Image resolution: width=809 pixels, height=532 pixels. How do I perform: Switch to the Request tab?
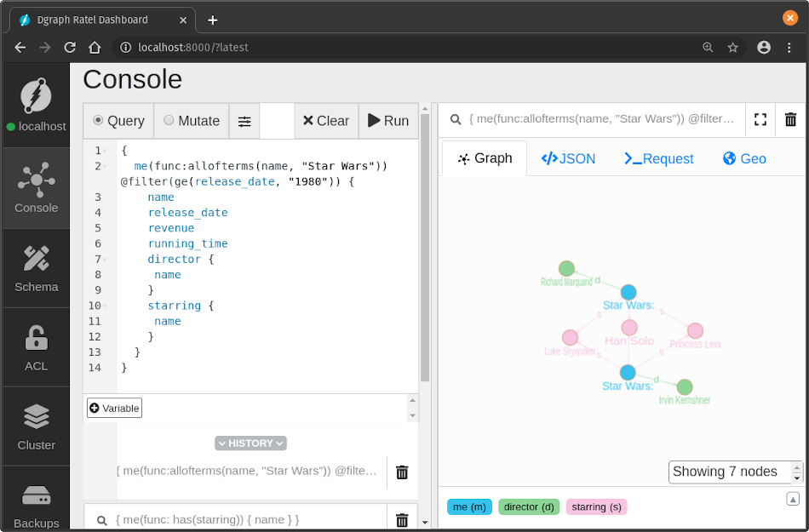(x=658, y=157)
